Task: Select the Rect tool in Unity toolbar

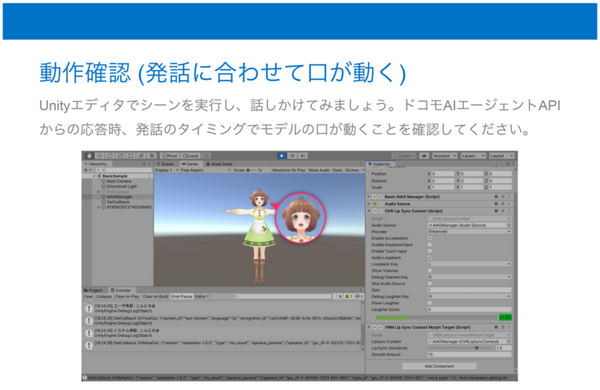Action: click(131, 156)
